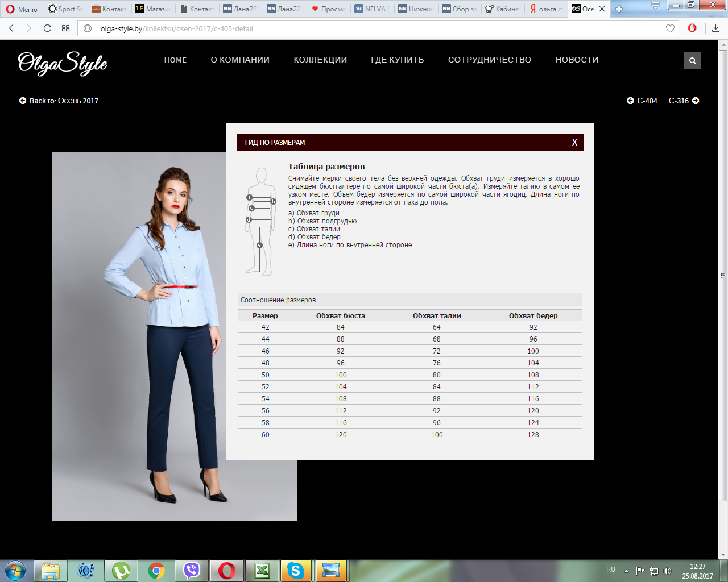This screenshot has height=582, width=728.
Task: Go to next product C-316
Action: click(x=684, y=101)
